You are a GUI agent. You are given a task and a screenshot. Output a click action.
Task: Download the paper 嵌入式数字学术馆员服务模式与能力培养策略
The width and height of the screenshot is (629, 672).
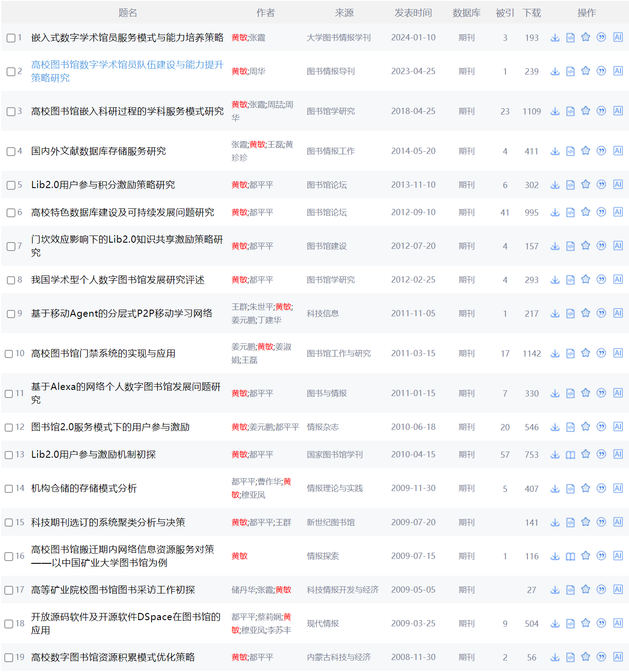tap(555, 38)
